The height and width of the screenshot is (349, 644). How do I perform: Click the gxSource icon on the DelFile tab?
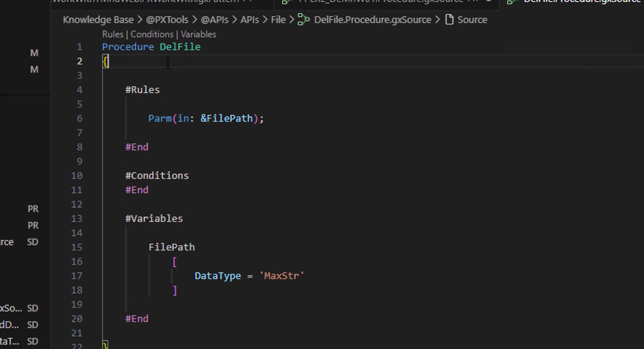pyautogui.click(x=512, y=1)
